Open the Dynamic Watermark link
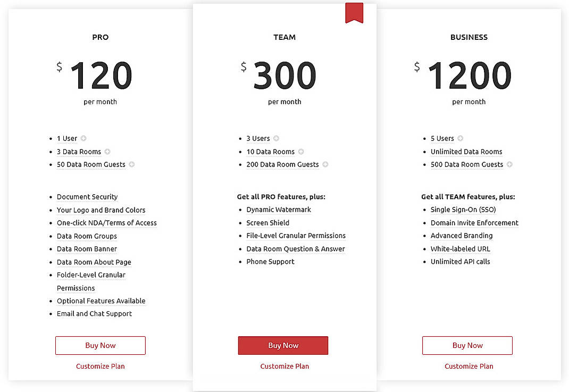The image size is (569, 392). pos(278,210)
